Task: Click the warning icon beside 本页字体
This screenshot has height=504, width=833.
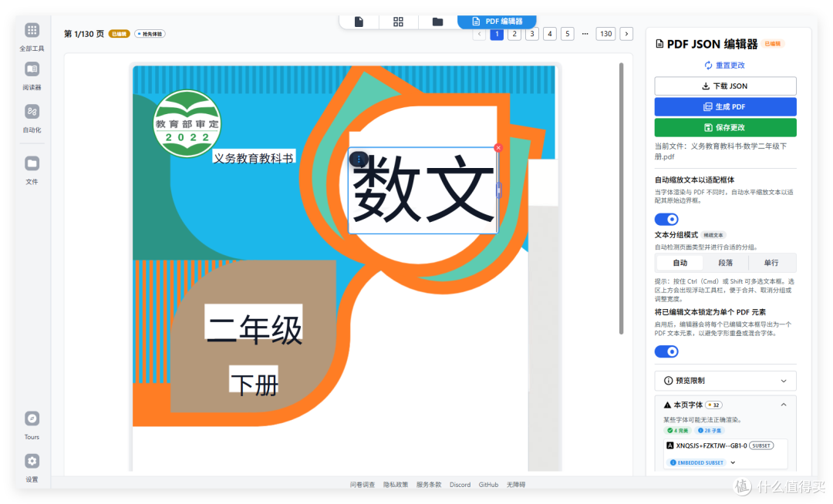Action: [x=667, y=405]
